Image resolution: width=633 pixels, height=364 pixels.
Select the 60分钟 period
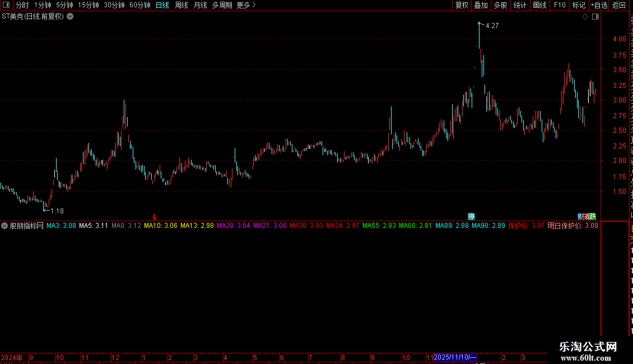pos(140,5)
